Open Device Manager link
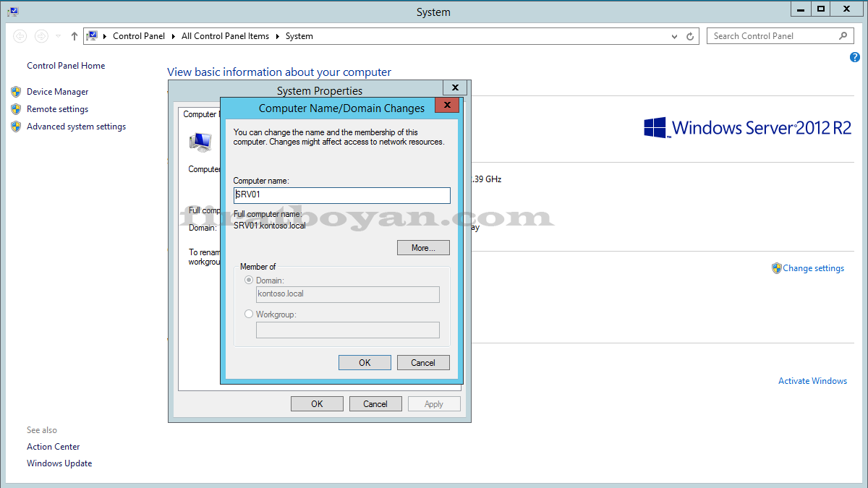 [57, 92]
